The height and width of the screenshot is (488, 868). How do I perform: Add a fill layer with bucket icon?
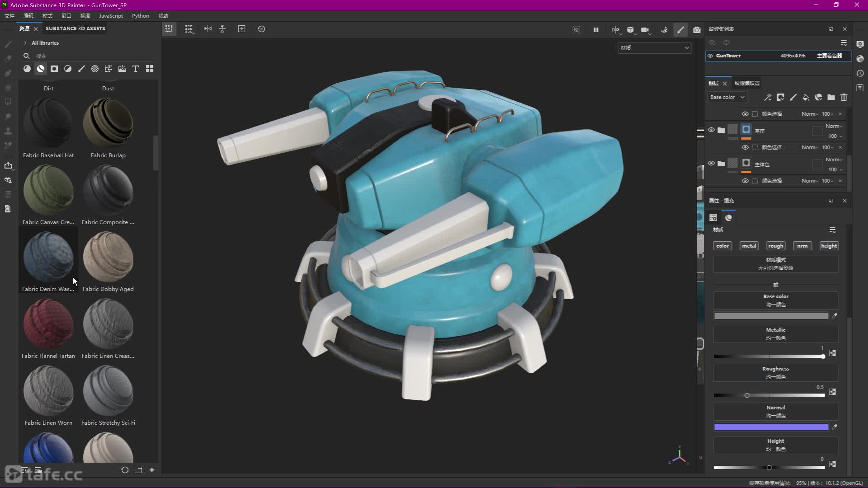point(806,97)
